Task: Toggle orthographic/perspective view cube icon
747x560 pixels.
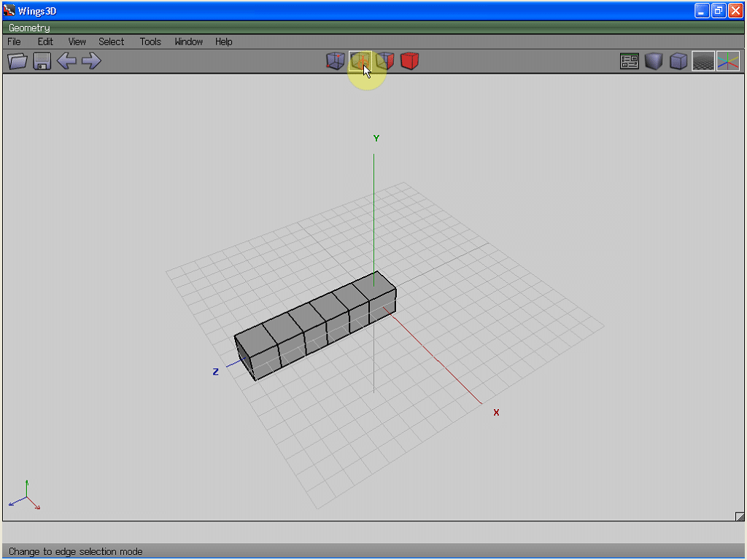Action: tap(678, 61)
